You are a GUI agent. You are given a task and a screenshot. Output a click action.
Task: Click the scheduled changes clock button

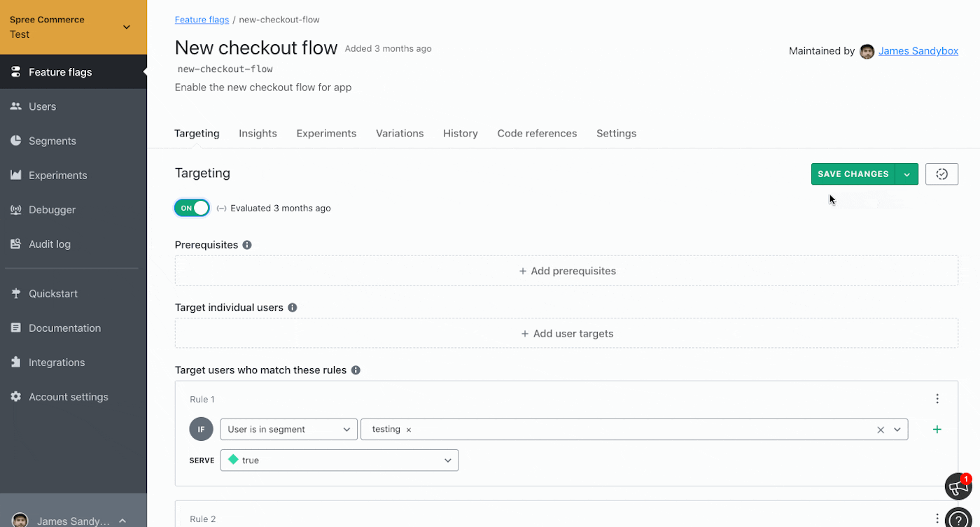pyautogui.click(x=941, y=174)
